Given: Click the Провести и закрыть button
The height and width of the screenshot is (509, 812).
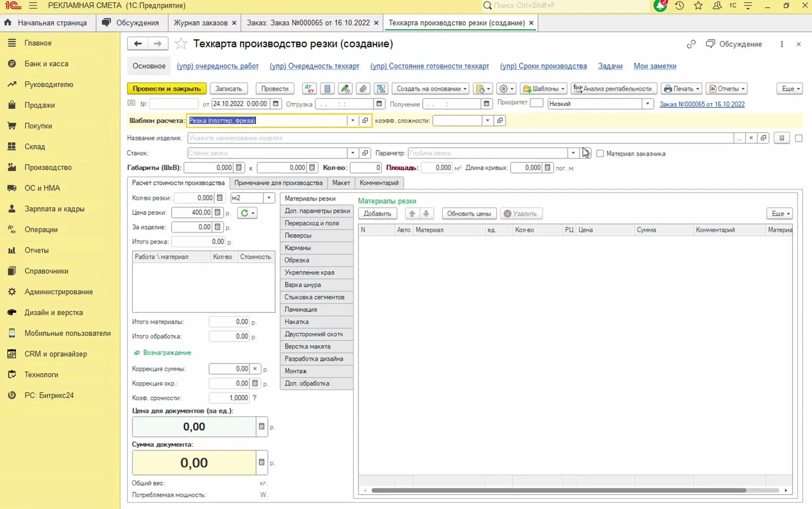Looking at the screenshot, I should (x=166, y=88).
